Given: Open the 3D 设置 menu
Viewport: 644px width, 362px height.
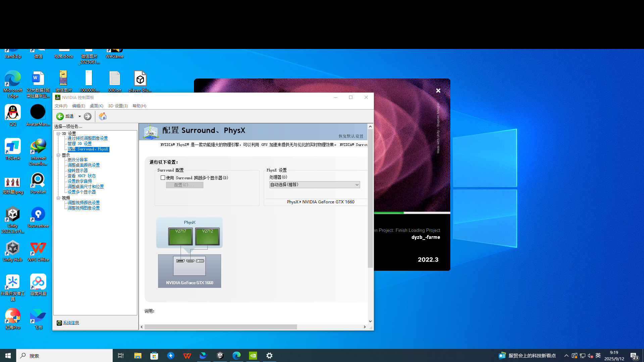Looking at the screenshot, I should [118, 106].
